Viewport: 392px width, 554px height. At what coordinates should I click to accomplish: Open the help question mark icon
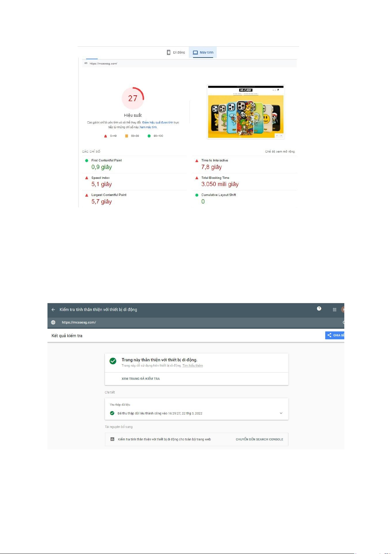coord(319,309)
